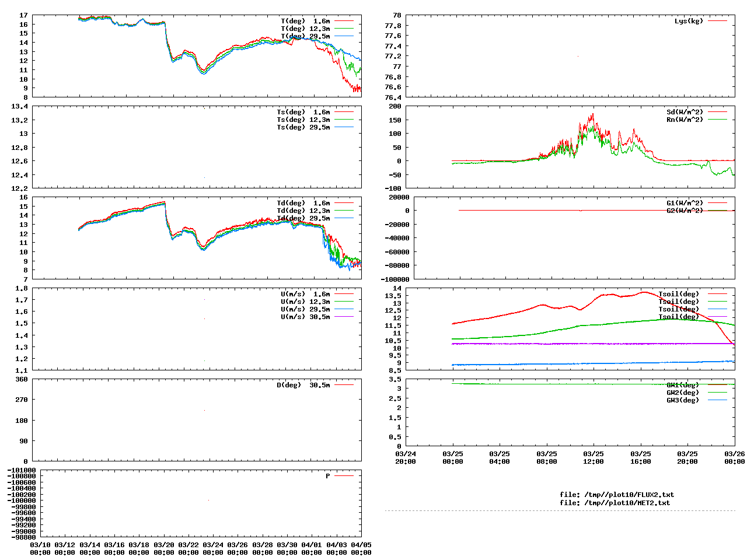
Task: Click the '-101000' pressure axis label
Action: 22,470
